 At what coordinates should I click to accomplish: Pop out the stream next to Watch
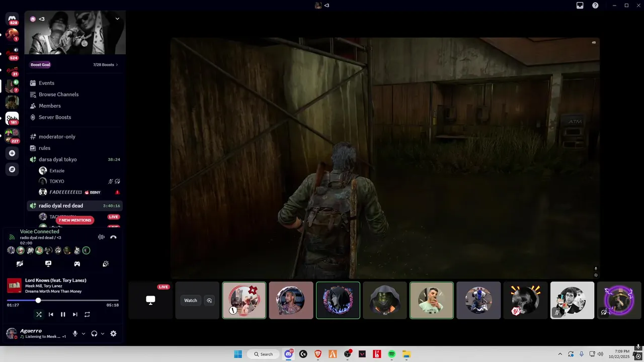click(x=209, y=300)
